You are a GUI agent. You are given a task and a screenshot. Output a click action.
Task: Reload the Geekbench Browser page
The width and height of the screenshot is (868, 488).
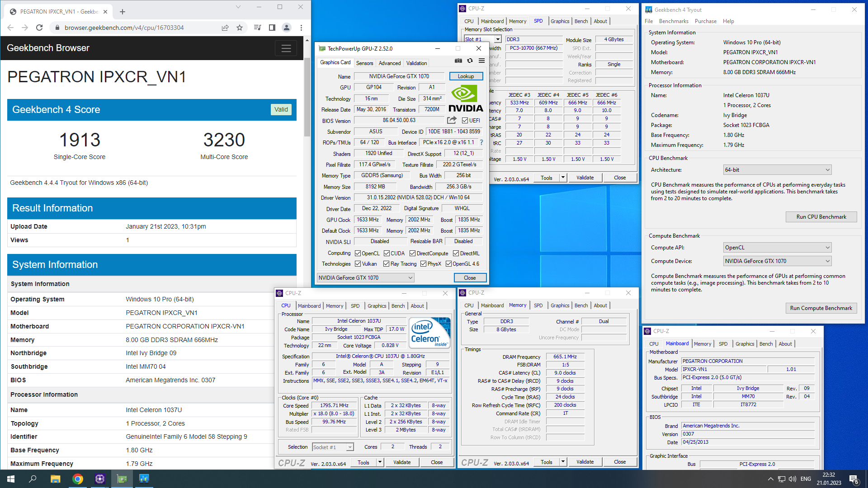[39, 28]
